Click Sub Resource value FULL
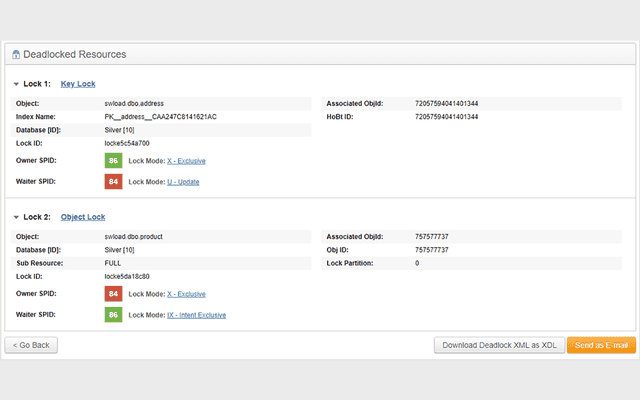The width and height of the screenshot is (640, 400). pos(113,263)
